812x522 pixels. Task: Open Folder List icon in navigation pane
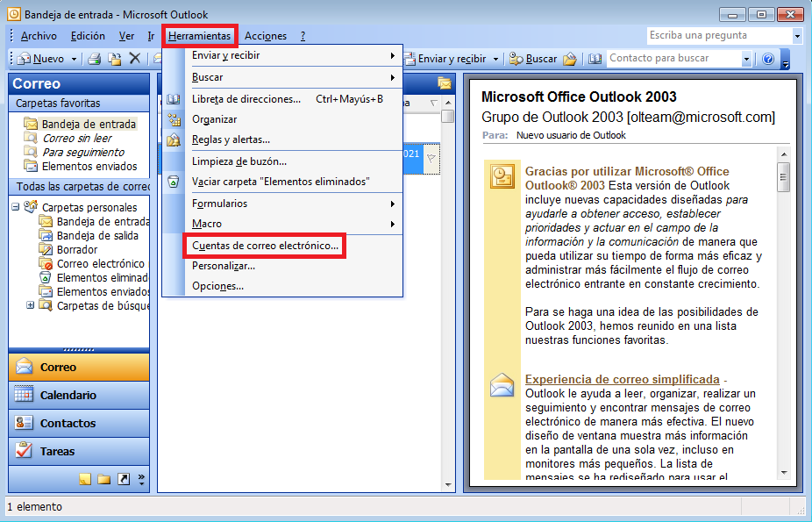(104, 479)
